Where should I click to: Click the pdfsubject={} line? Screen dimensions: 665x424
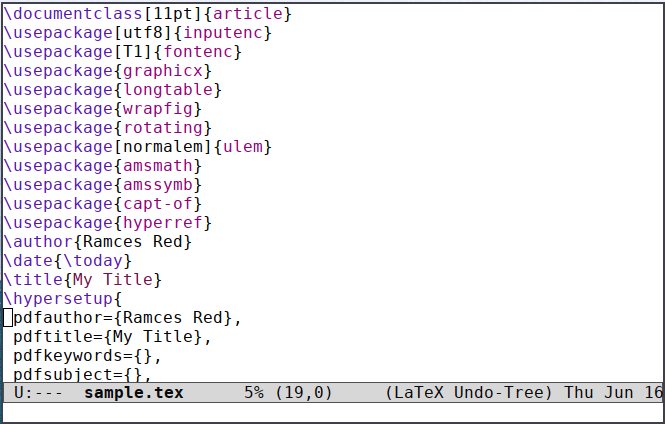tap(83, 374)
